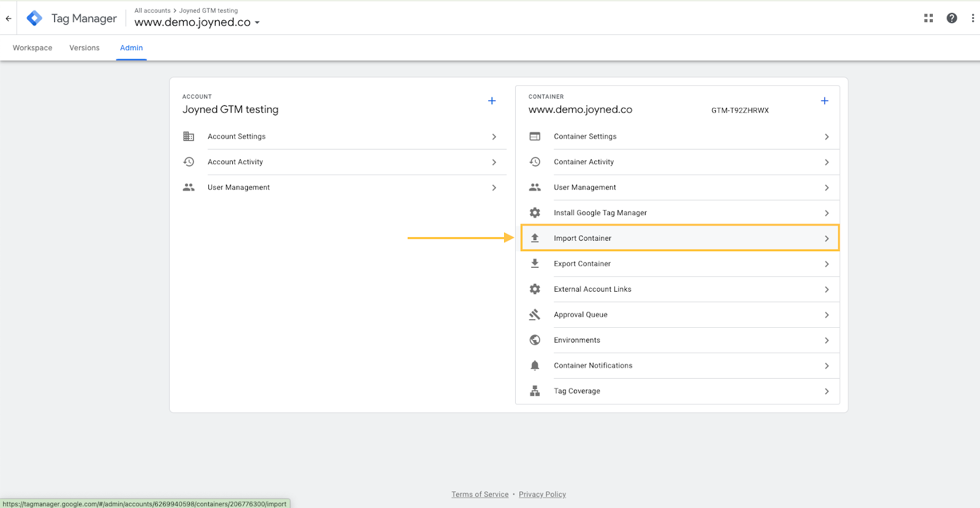Click the Account Activity history icon

(x=189, y=162)
